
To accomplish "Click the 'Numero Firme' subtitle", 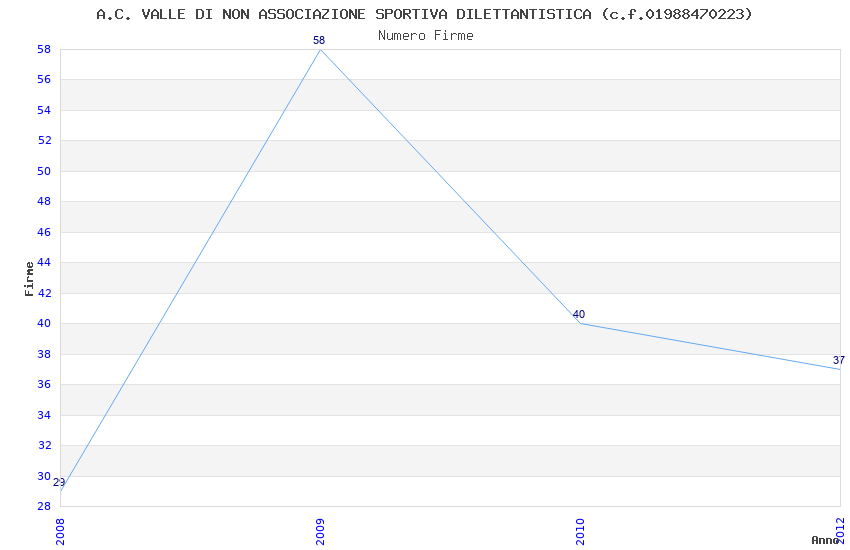I will [426, 36].
